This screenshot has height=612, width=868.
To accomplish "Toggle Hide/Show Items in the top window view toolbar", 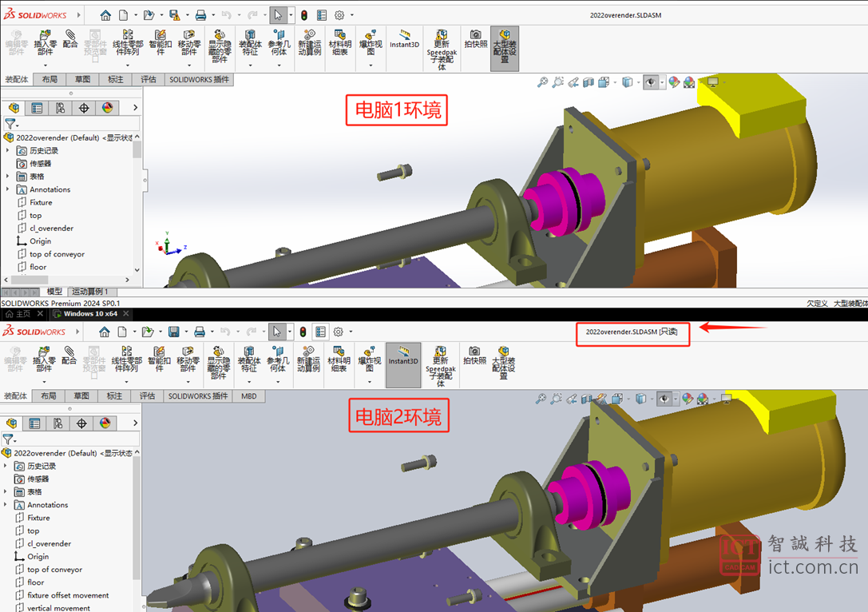I will pyautogui.click(x=651, y=82).
